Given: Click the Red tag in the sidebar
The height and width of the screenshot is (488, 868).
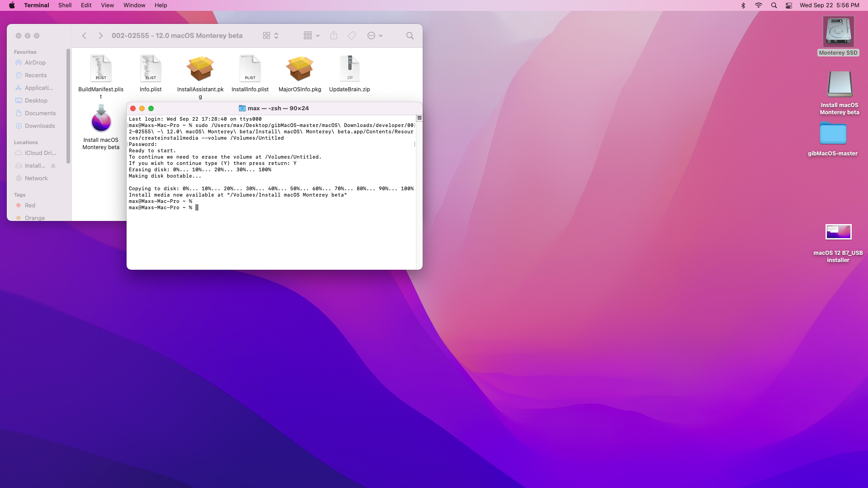Looking at the screenshot, I should (x=30, y=206).
